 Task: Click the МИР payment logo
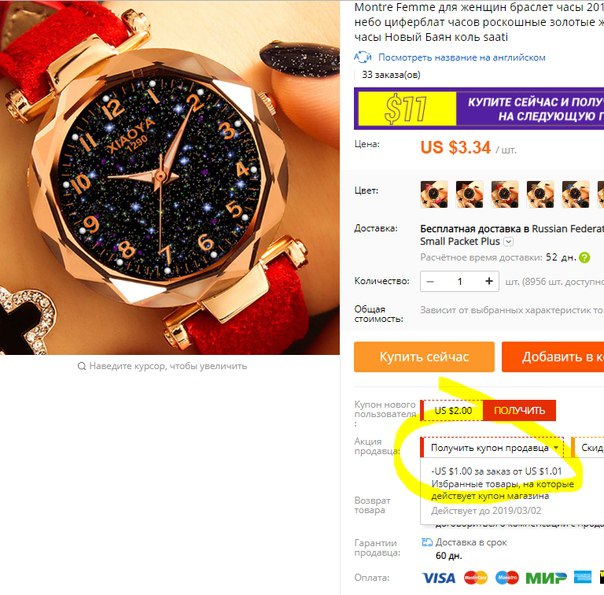coord(546,578)
